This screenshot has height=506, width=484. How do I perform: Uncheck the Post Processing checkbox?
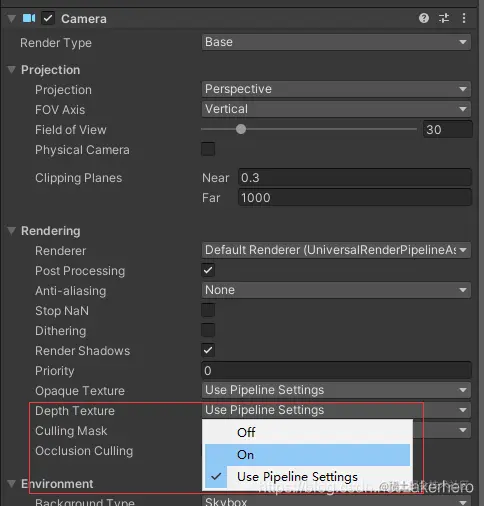(x=208, y=270)
